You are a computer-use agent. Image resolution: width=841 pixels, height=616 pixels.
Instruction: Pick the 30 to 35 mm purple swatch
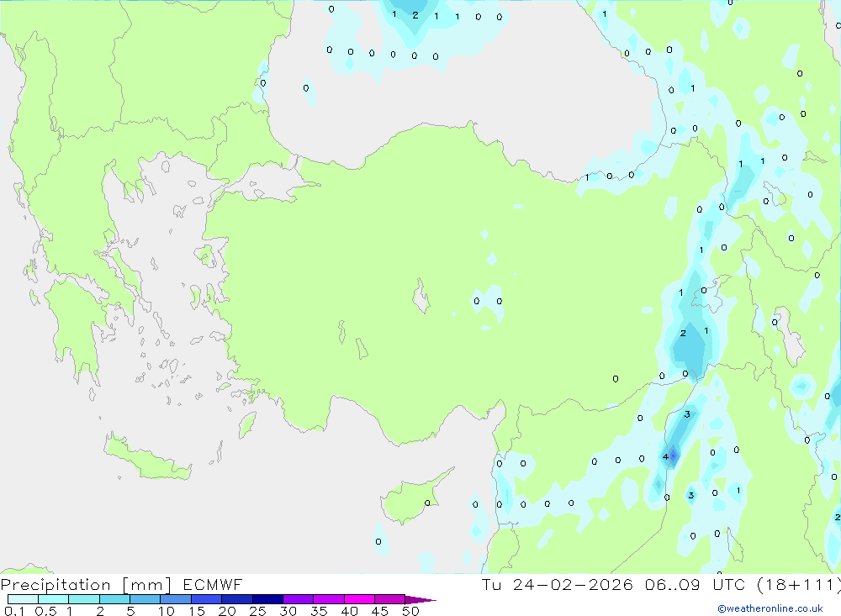click(x=299, y=599)
